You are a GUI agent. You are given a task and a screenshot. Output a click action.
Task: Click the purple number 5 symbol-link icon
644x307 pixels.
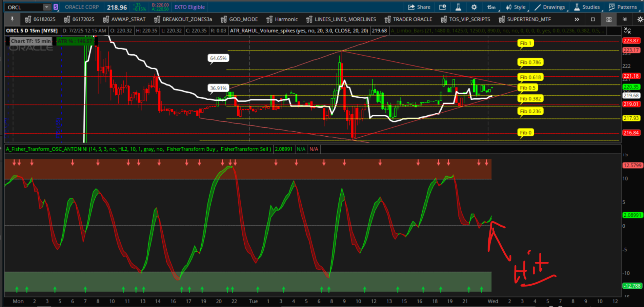click(x=56, y=7)
